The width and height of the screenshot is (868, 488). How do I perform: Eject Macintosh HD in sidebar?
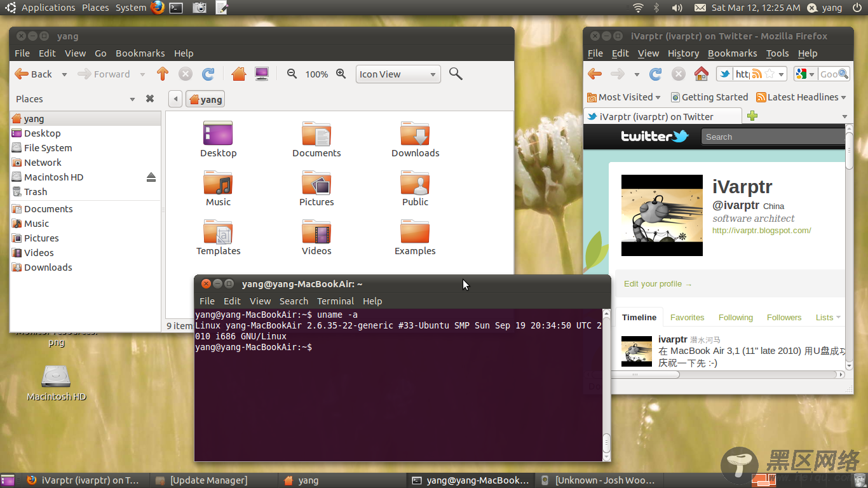151,177
